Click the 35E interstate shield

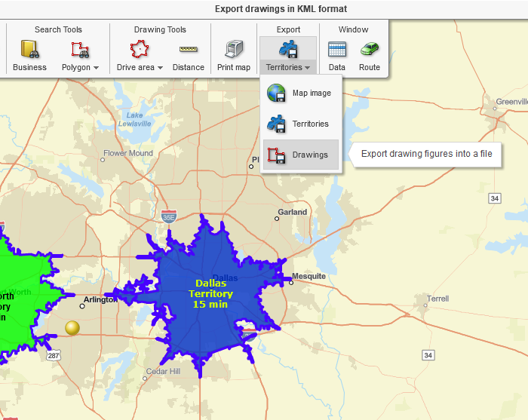[169, 216]
